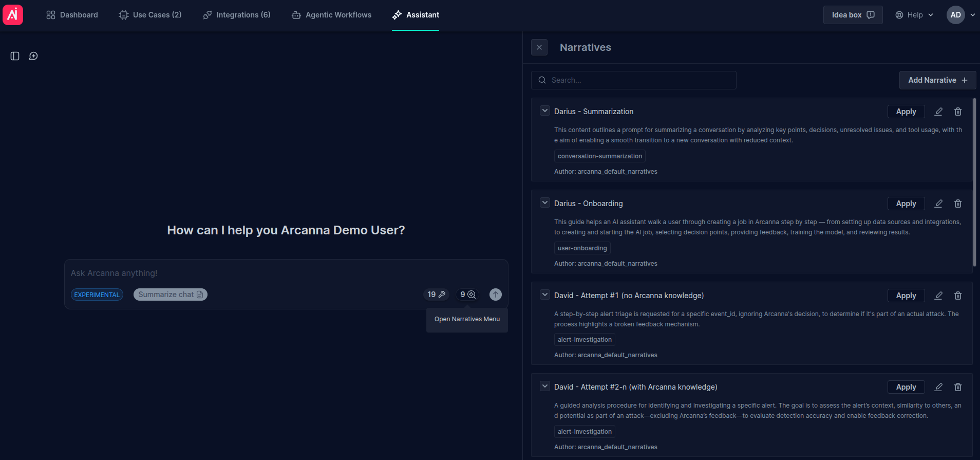The width and height of the screenshot is (980, 460).
Task: Edit Darius - Summarization narrative
Action: [x=938, y=112]
